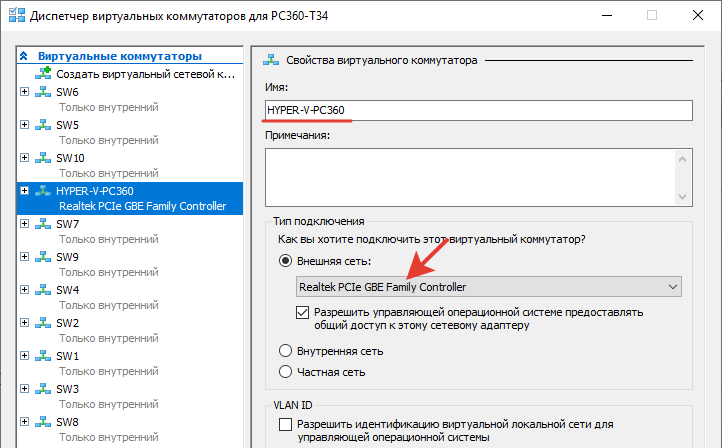The image size is (722, 448).
Task: Enable VLAN identification checkbox
Action: (x=285, y=425)
